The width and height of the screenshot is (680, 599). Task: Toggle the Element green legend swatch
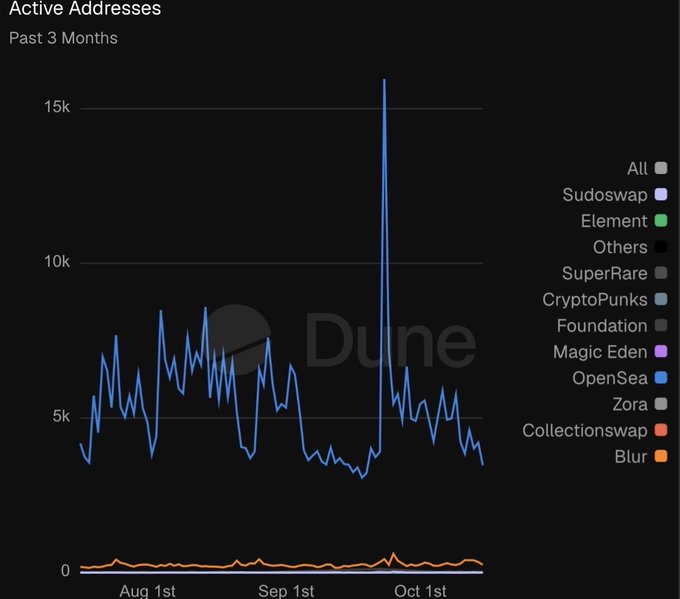[x=660, y=221]
